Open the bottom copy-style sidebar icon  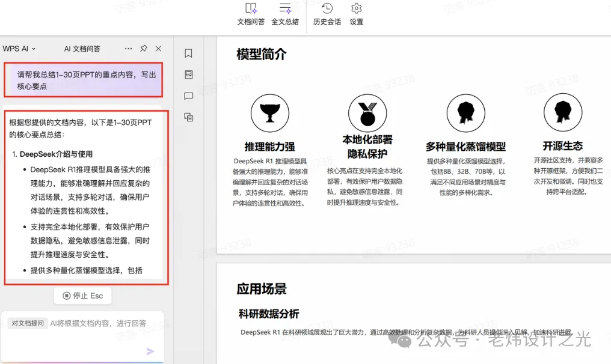point(189,117)
